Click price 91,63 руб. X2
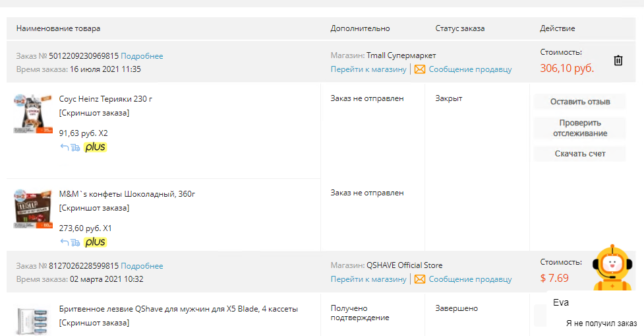 (83, 133)
